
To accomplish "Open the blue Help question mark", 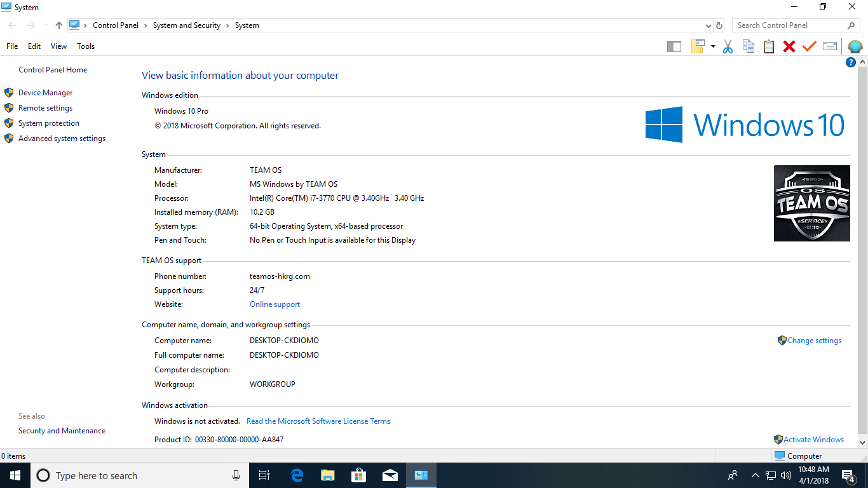I will point(851,62).
